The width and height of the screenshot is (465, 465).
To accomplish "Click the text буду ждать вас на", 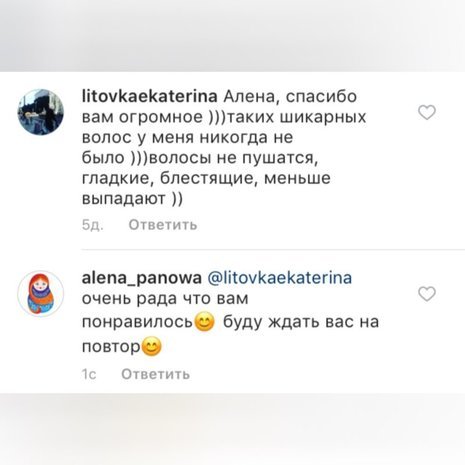I will coord(301,322).
